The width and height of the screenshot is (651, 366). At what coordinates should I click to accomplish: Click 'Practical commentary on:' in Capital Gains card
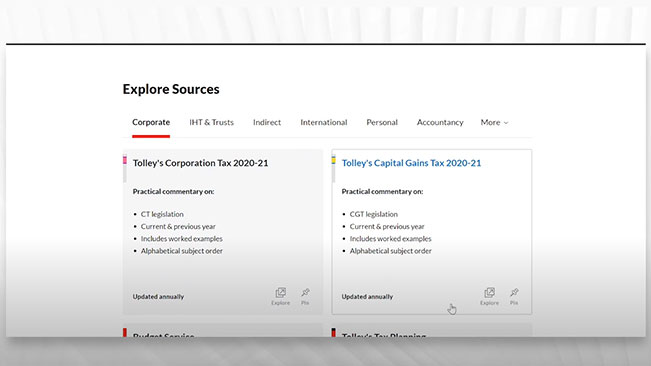click(382, 191)
